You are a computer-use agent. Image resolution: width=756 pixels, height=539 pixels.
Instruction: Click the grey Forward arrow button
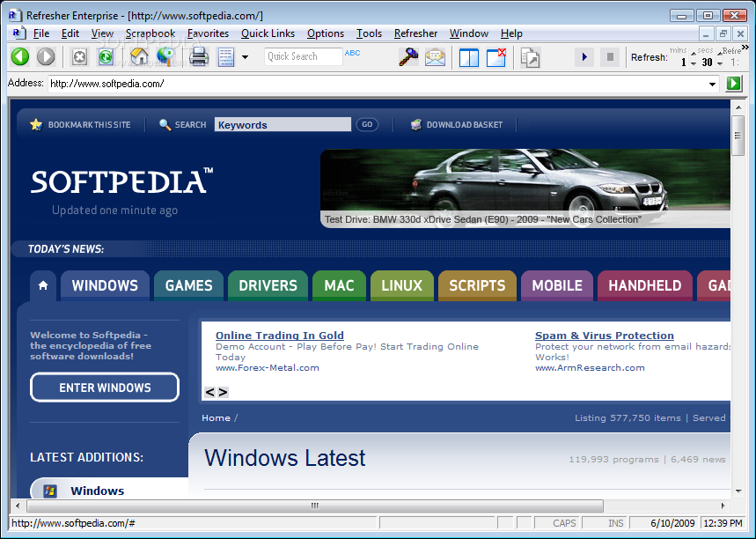point(47,56)
